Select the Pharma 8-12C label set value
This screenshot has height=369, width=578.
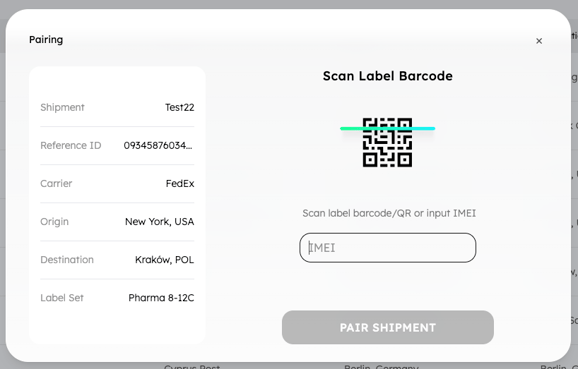(161, 297)
